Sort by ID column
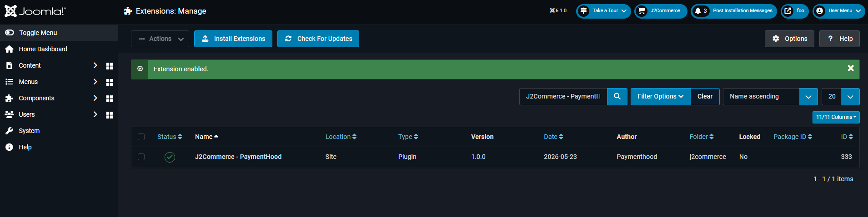Viewport: 868px width, 217px height. [x=847, y=137]
